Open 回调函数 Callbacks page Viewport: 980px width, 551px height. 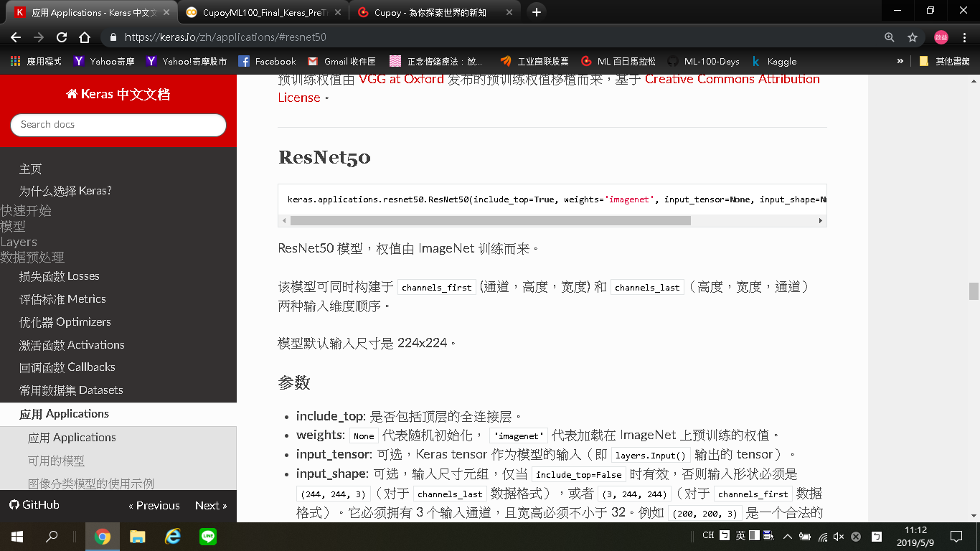[x=67, y=367]
